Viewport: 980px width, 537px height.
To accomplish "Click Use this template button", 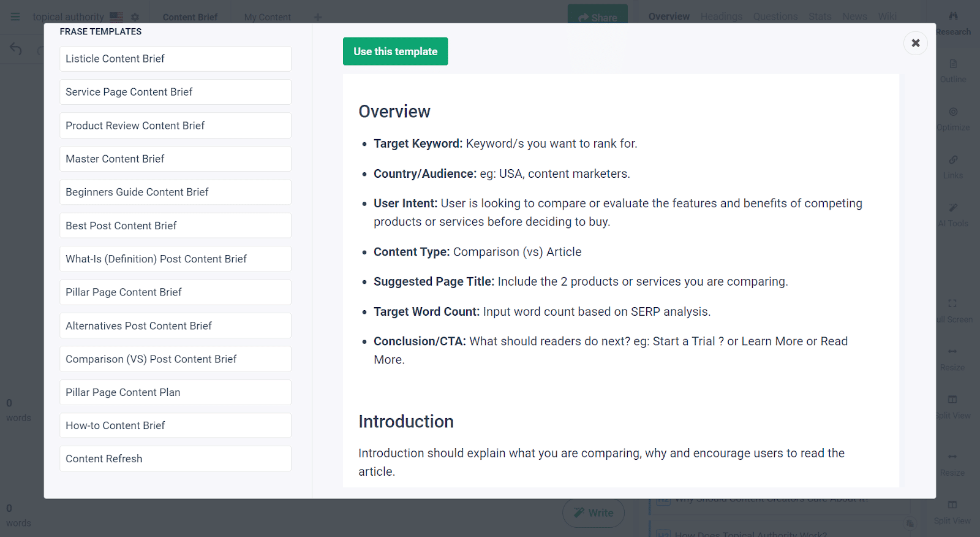I will point(395,51).
